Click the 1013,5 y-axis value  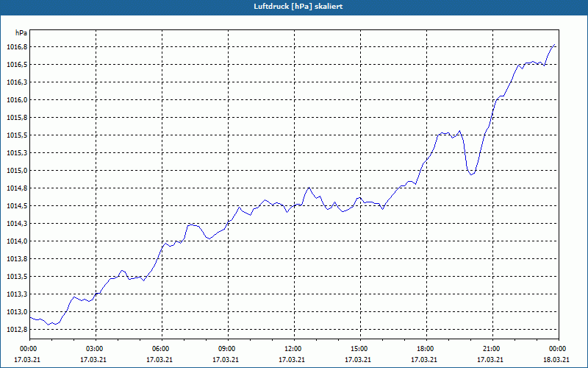(17, 277)
